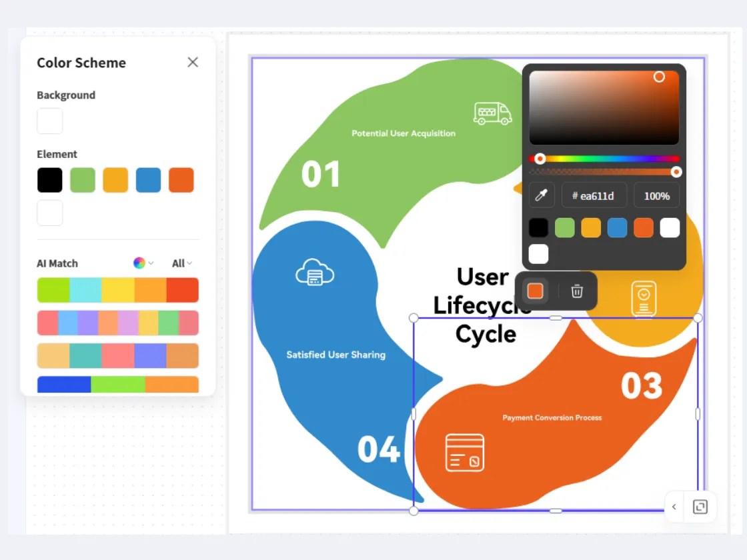The height and width of the screenshot is (560, 747).
Task: Click the orange current fill color button
Action: [535, 291]
